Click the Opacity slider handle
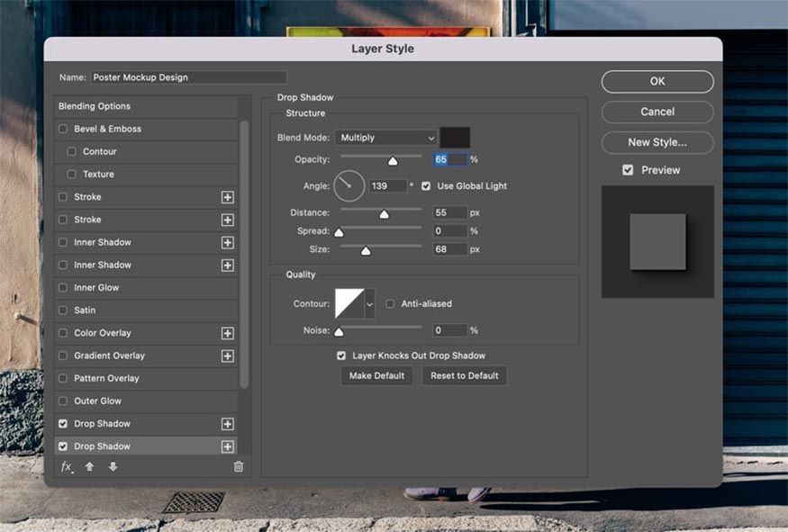788x532 pixels. pos(393,161)
